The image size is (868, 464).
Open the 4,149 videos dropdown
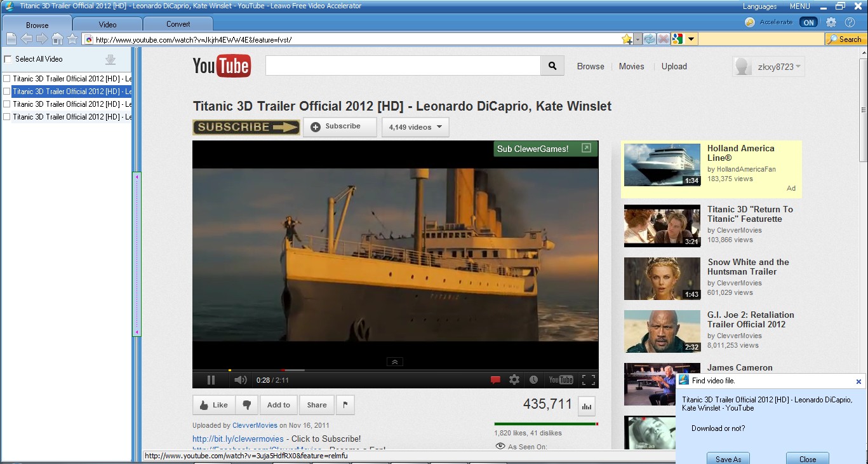(415, 127)
